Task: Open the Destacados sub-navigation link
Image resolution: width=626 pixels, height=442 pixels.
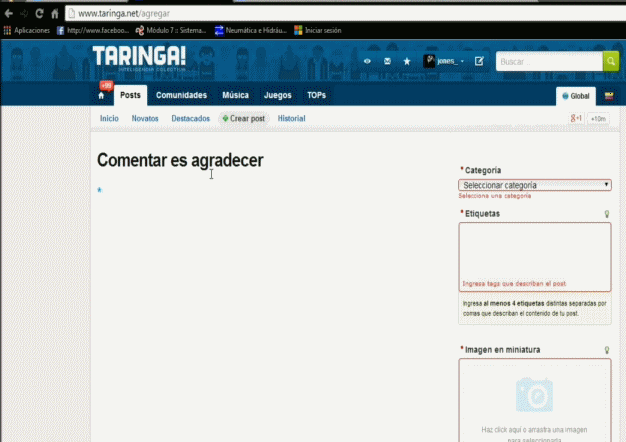Action: [190, 119]
